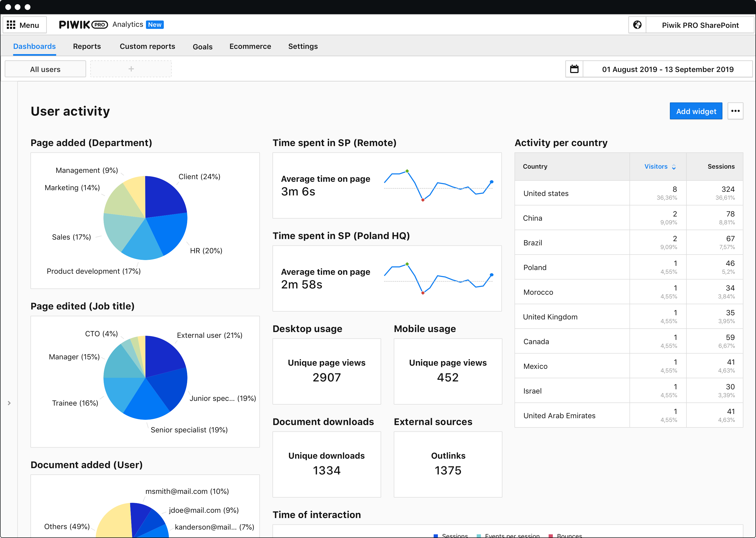Open dashboard options via the ellipsis icon
Screen dimensions: 756x538
tap(736, 111)
